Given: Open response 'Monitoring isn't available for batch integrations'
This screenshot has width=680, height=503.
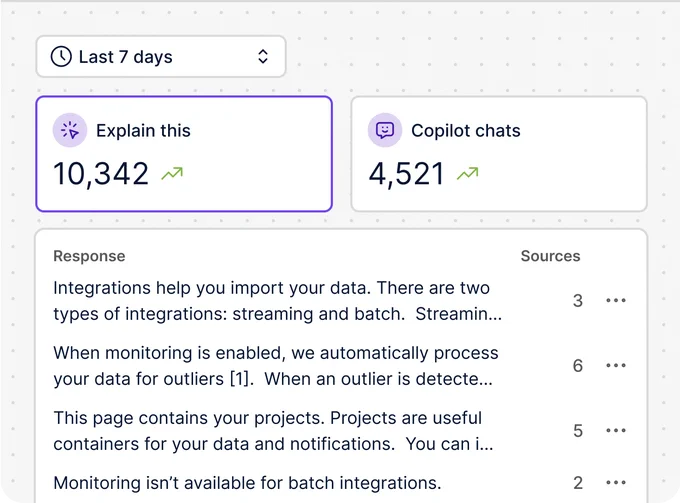Looking at the screenshot, I should [247, 483].
